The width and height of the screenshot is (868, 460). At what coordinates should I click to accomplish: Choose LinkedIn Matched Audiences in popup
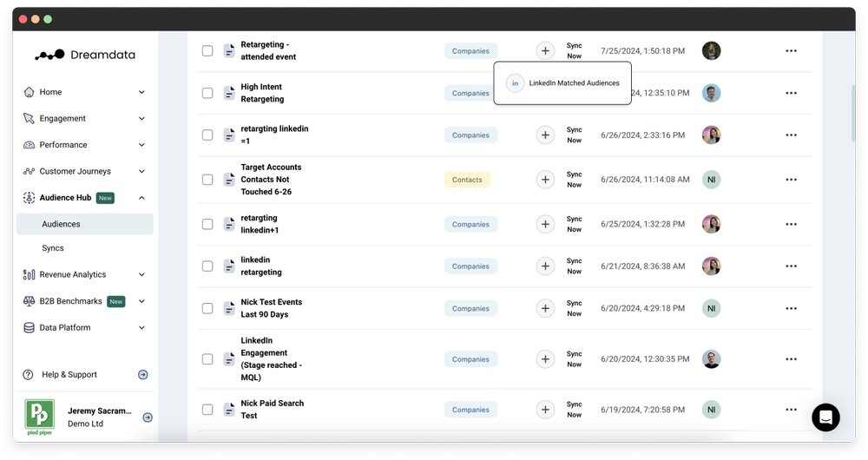click(x=562, y=83)
